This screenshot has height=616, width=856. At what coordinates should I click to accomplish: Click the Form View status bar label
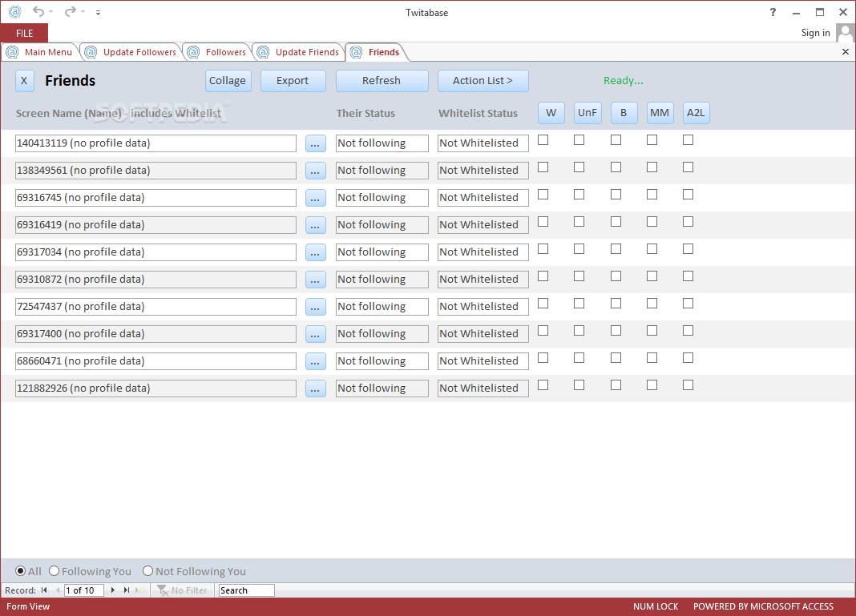click(x=28, y=606)
